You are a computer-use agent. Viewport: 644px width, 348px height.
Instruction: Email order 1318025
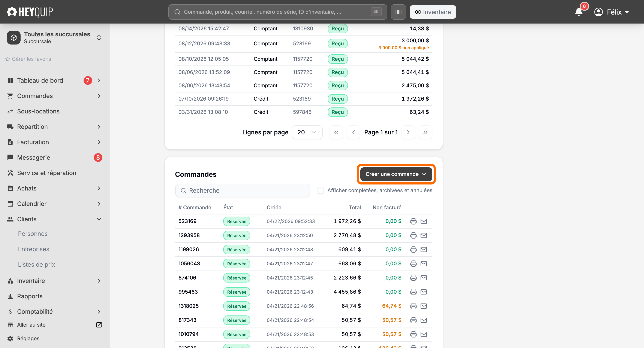click(424, 306)
